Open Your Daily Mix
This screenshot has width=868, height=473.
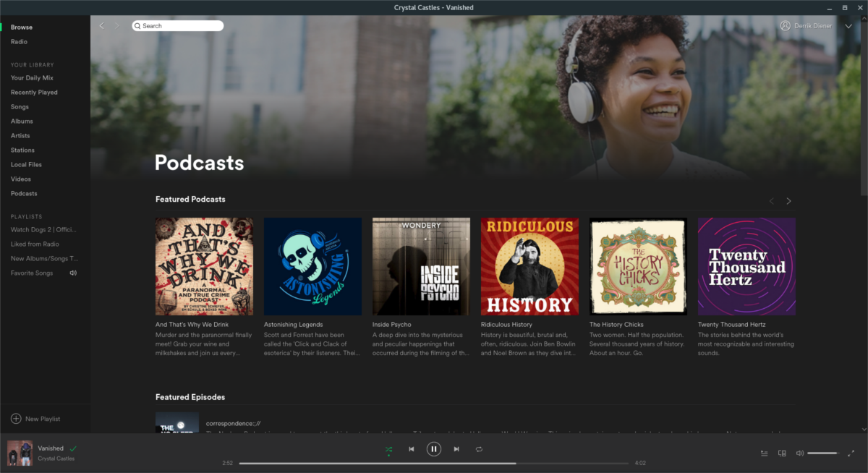(x=32, y=78)
